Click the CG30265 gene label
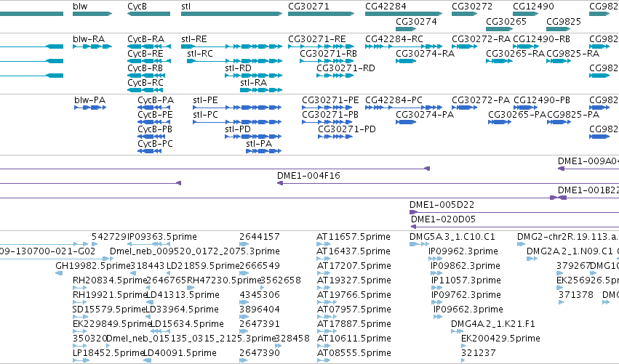The image size is (619, 364). [x=506, y=21]
